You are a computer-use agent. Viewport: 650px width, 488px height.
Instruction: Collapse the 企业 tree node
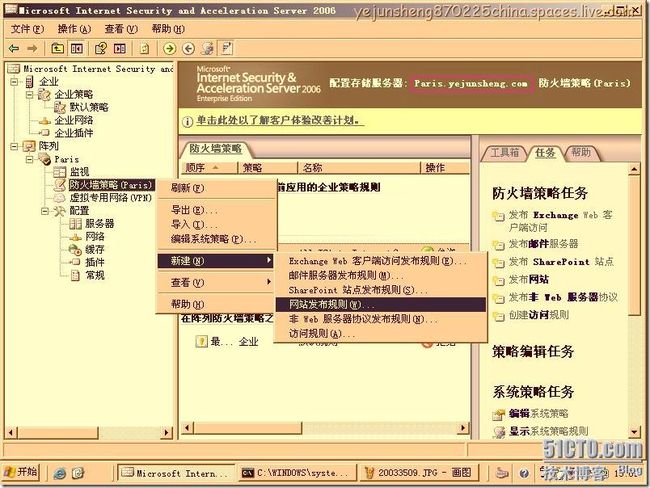(x=15, y=82)
